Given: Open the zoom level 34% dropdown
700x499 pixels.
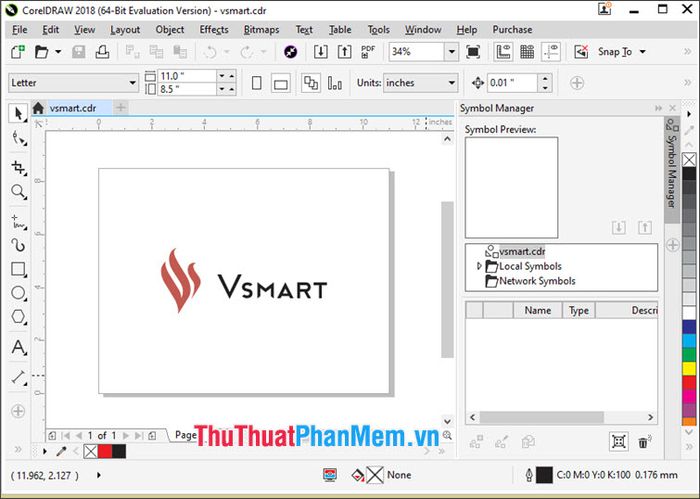Looking at the screenshot, I should (x=451, y=52).
